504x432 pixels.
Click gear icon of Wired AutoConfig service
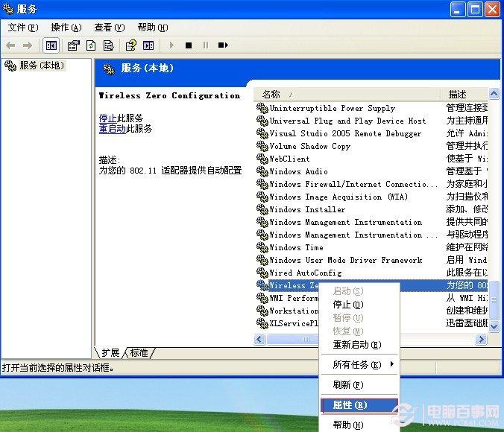[262, 273]
